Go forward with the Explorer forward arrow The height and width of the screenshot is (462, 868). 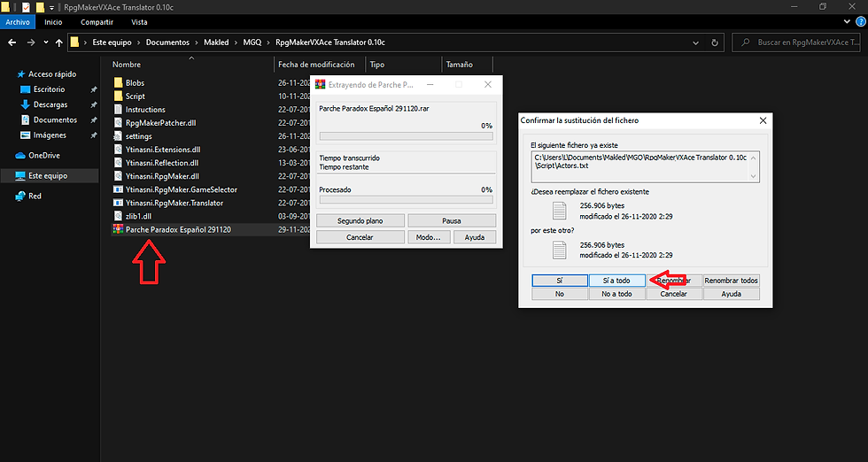click(x=31, y=42)
